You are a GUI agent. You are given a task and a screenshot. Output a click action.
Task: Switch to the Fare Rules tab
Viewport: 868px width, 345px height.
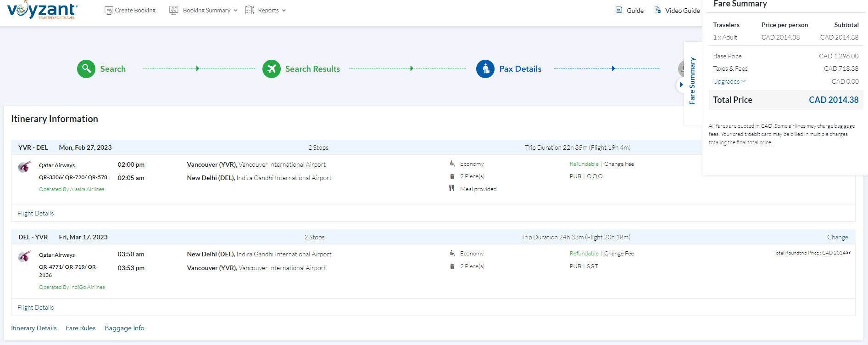point(81,328)
